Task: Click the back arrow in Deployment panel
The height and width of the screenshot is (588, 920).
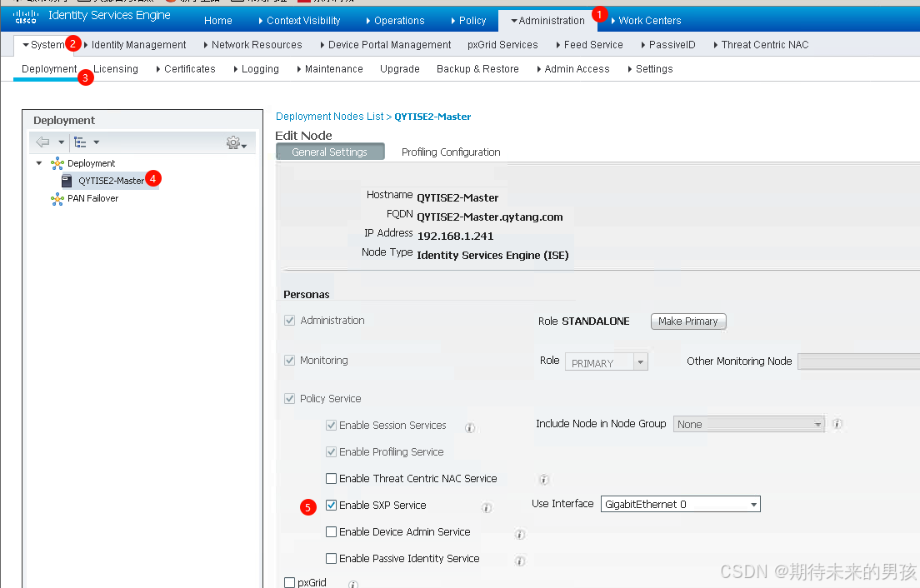Action: coord(42,142)
